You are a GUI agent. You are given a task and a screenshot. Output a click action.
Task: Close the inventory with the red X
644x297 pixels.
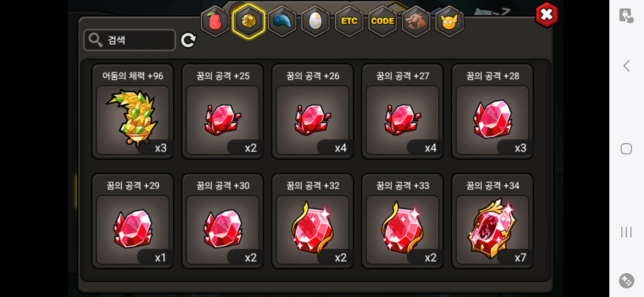tap(547, 15)
